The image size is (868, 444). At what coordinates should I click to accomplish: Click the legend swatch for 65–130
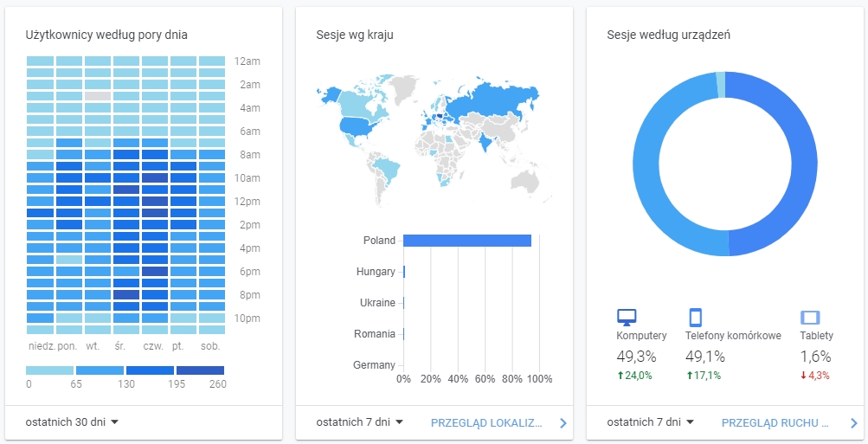click(x=100, y=370)
